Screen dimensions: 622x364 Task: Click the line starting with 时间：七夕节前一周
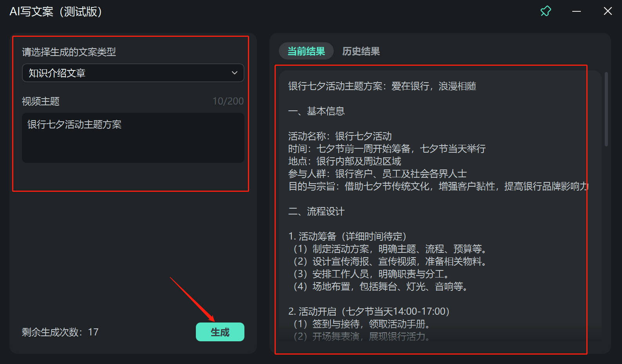tap(387, 149)
